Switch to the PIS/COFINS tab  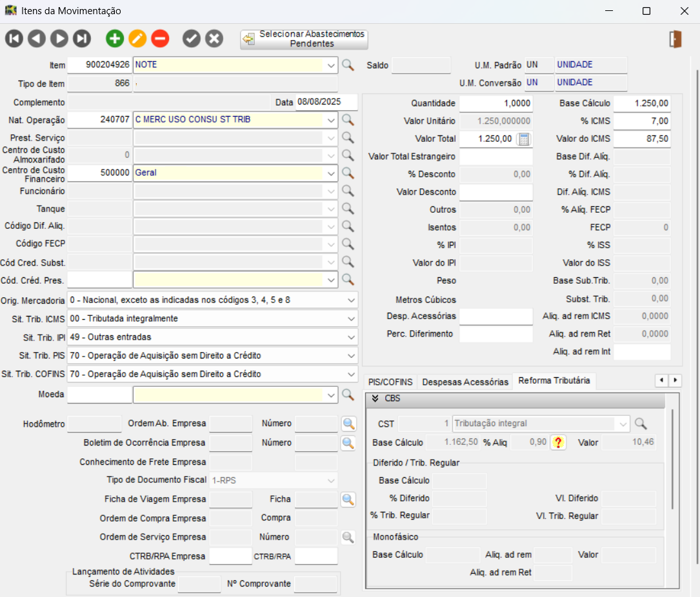pyautogui.click(x=390, y=382)
